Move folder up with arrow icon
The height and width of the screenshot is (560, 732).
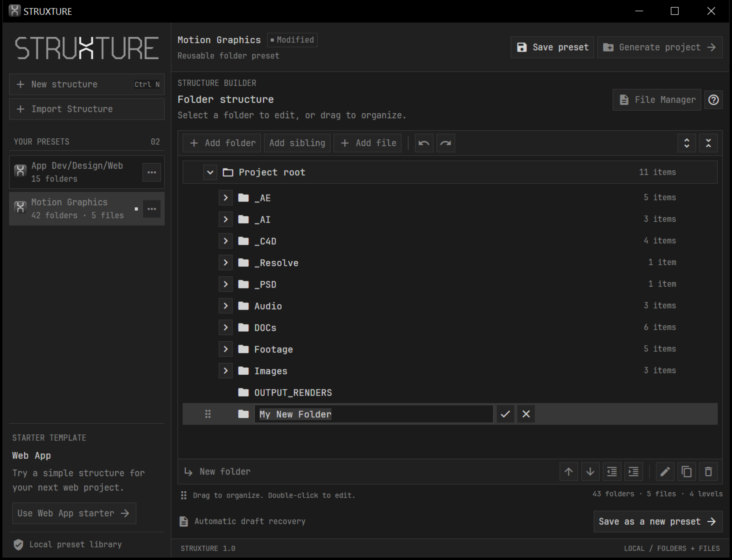pyautogui.click(x=569, y=472)
